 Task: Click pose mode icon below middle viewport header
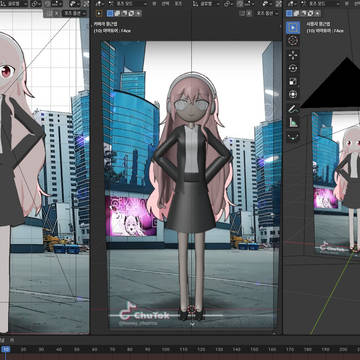[99, 13]
